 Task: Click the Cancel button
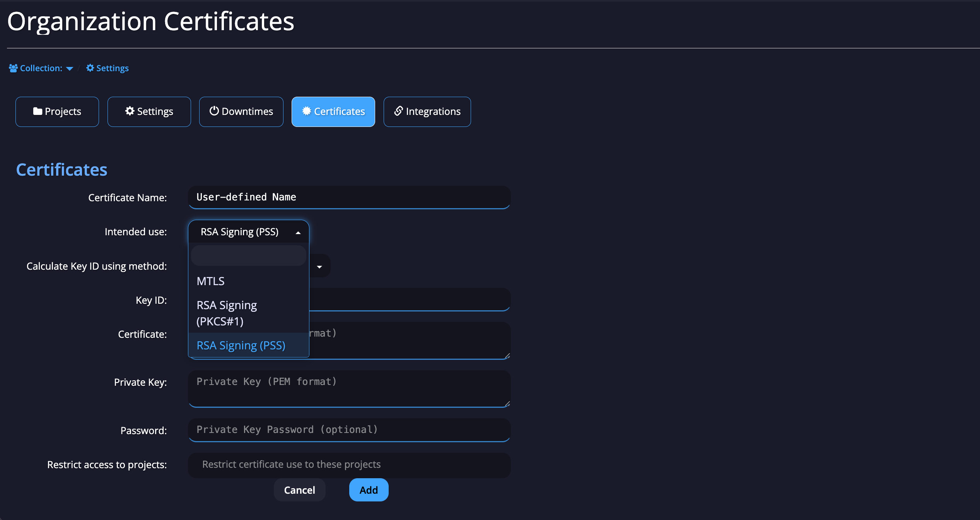pyautogui.click(x=299, y=490)
